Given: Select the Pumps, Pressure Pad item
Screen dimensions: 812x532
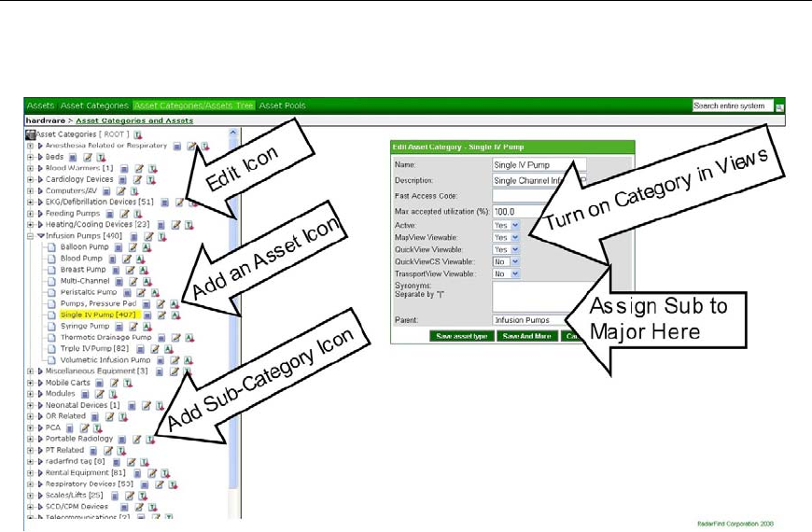Looking at the screenshot, I should [x=98, y=303].
